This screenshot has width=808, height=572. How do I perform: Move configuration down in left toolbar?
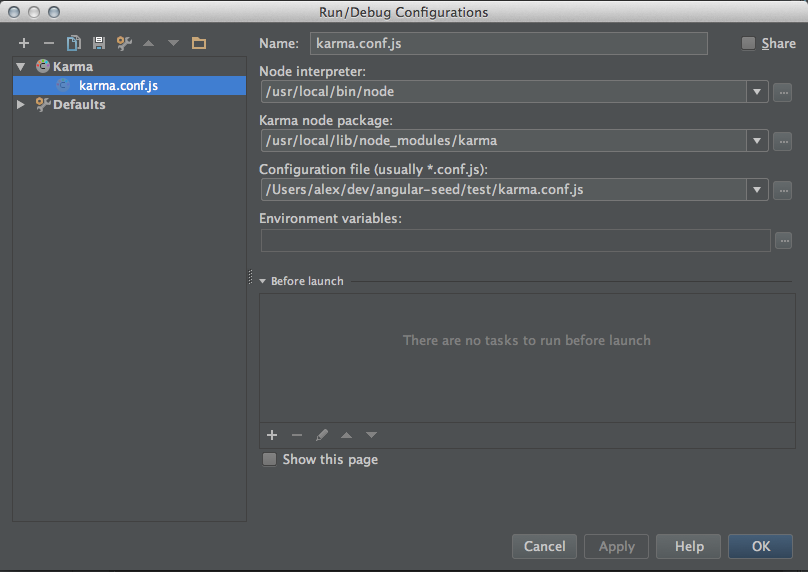tap(173, 43)
